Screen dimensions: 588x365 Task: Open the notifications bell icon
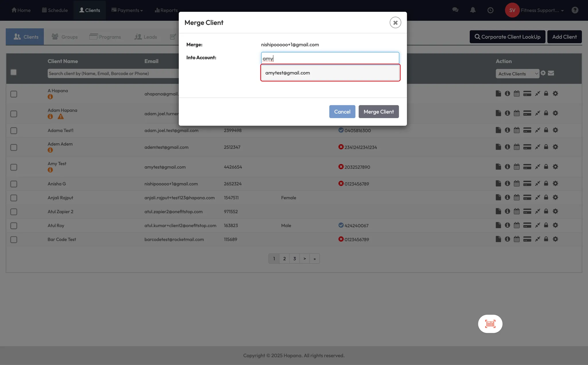[x=473, y=10]
